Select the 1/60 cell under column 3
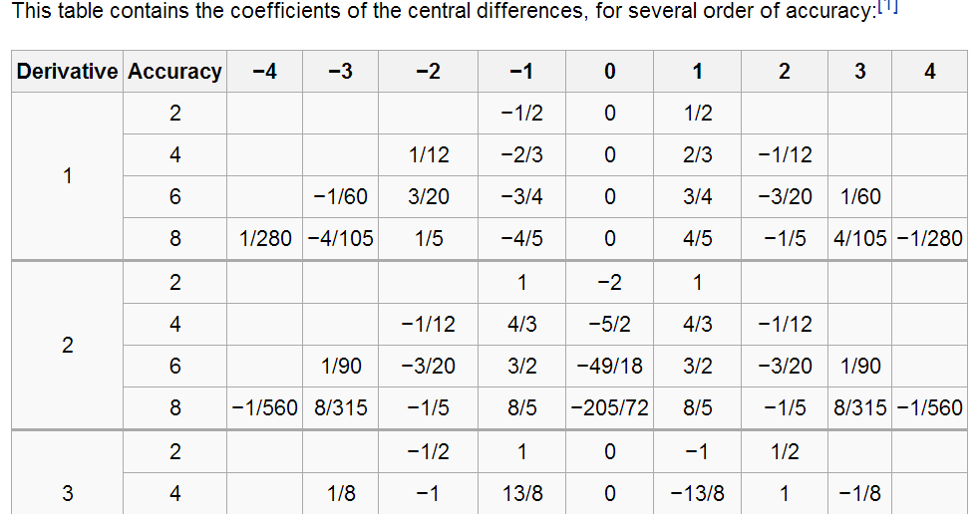Viewport: 980px width, 514px height. [860, 196]
